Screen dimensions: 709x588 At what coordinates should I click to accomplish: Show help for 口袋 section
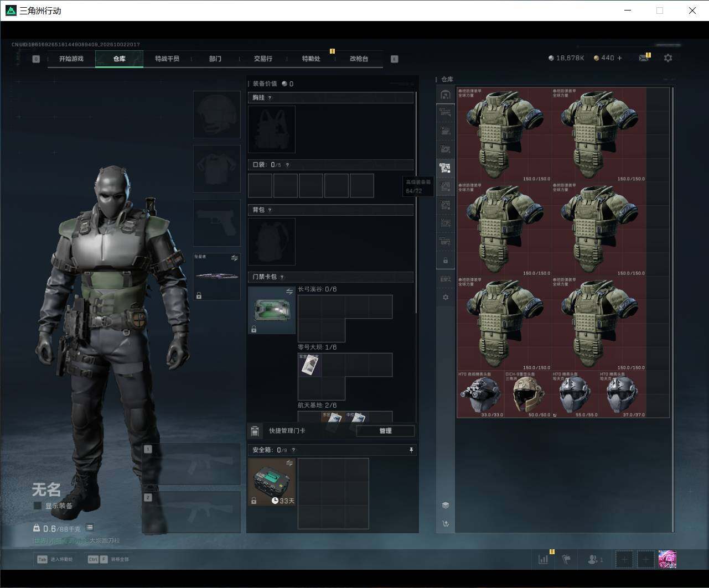287,165
